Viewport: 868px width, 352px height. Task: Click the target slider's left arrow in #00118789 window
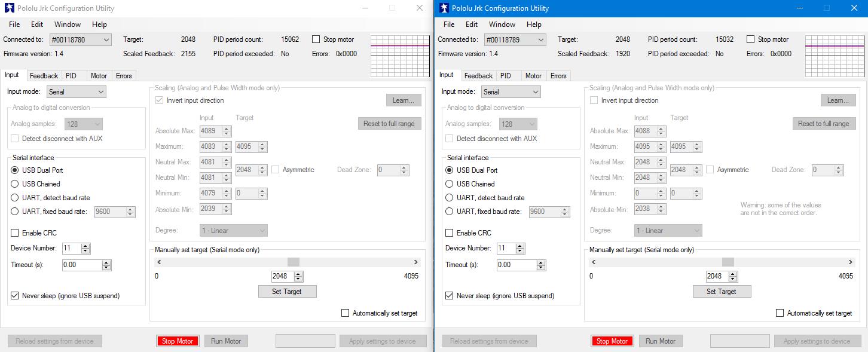click(x=593, y=262)
